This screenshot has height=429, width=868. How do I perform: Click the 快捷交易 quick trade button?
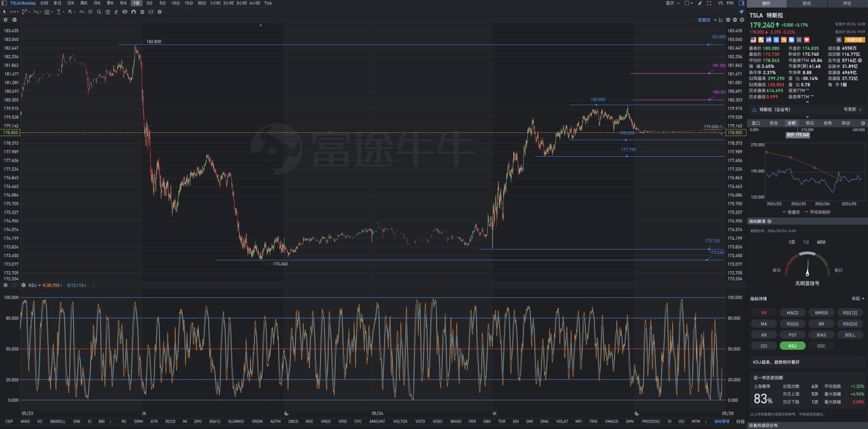point(854,40)
